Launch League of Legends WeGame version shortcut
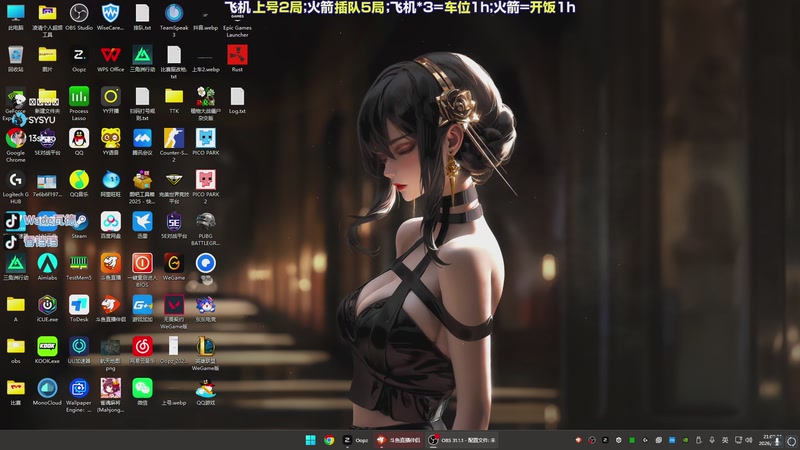800x450 pixels. point(205,353)
